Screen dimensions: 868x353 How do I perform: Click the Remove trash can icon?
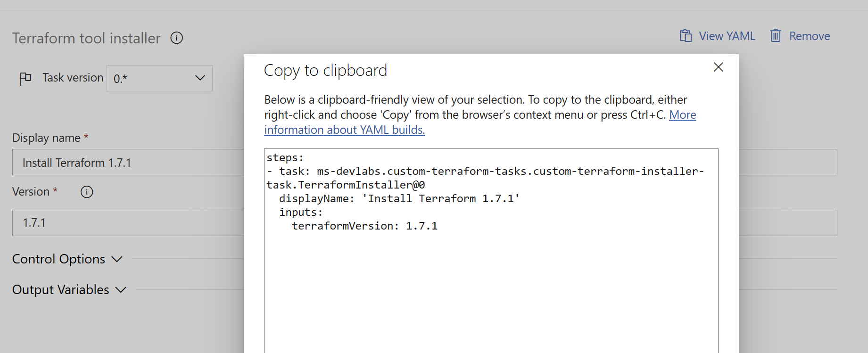(x=776, y=36)
